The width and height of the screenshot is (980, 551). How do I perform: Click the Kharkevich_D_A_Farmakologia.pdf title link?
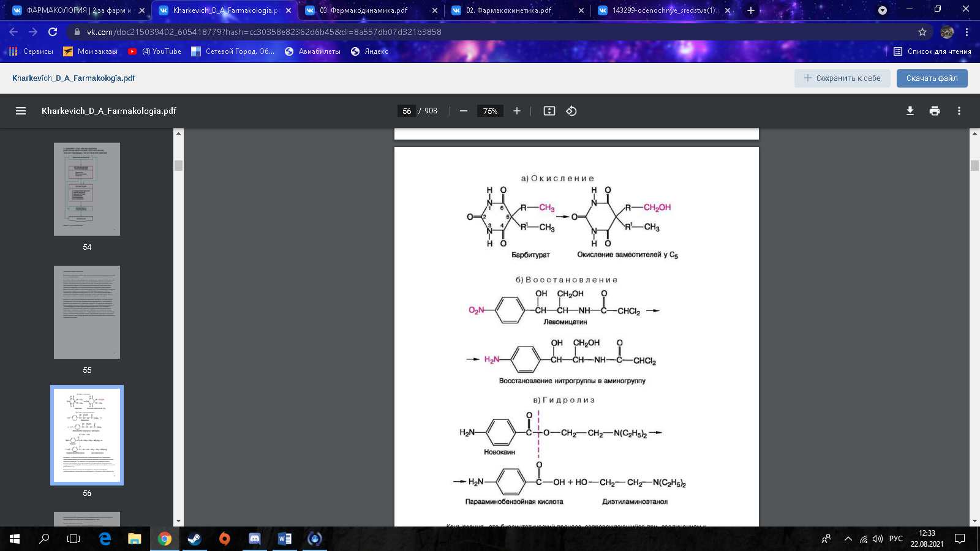[x=73, y=78]
